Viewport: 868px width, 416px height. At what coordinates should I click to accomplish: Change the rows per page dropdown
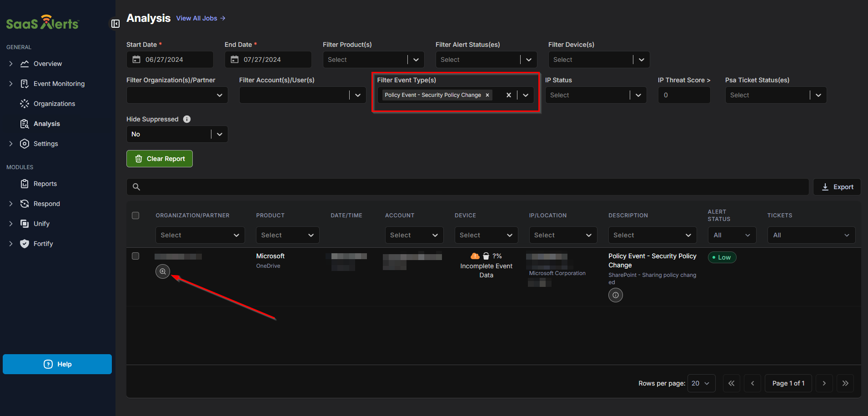point(701,383)
